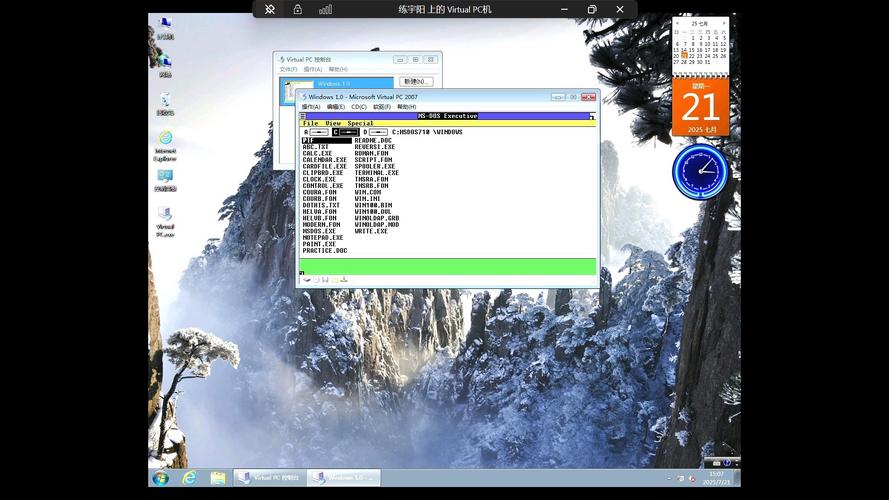Image resolution: width=889 pixels, height=500 pixels.
Task: Open 操作(A) menu in the Virtual PC console
Action: click(x=312, y=69)
